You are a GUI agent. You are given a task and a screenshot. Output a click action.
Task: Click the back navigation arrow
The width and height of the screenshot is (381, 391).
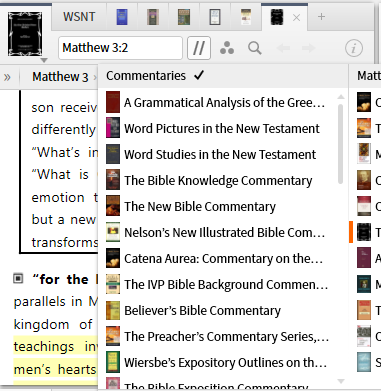pos(283,48)
